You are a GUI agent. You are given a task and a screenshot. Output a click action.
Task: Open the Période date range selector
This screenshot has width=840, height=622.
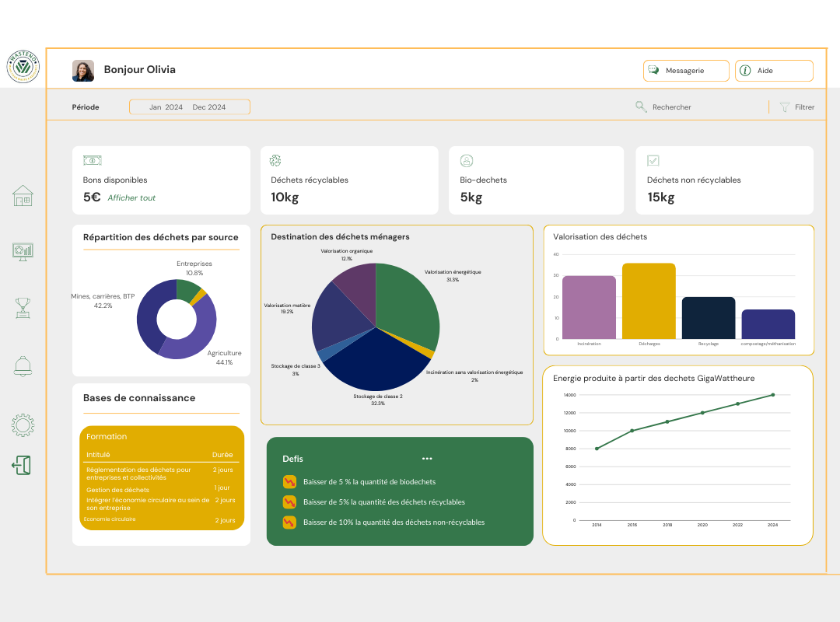click(x=190, y=107)
